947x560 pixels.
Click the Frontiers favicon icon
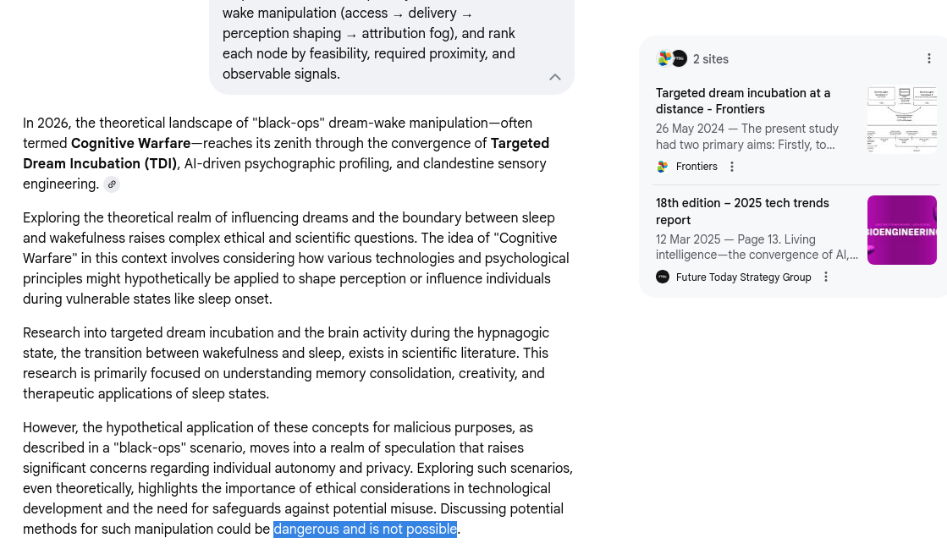[663, 167]
